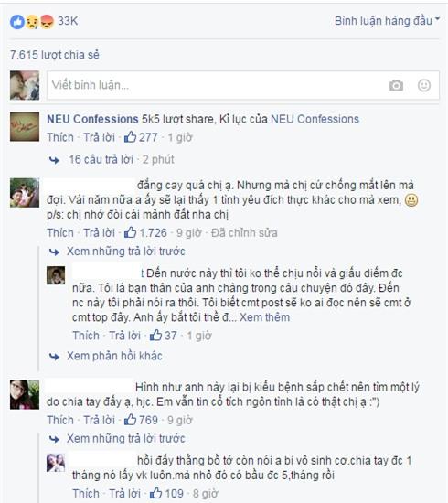
Task: Click the camera icon in comment box
Action: [x=396, y=85]
